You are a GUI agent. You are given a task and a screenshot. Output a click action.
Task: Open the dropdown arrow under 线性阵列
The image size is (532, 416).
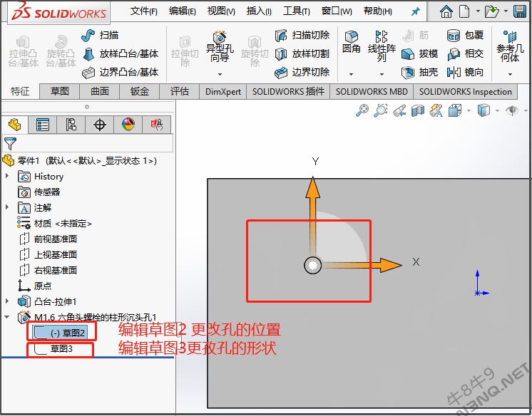[382, 74]
